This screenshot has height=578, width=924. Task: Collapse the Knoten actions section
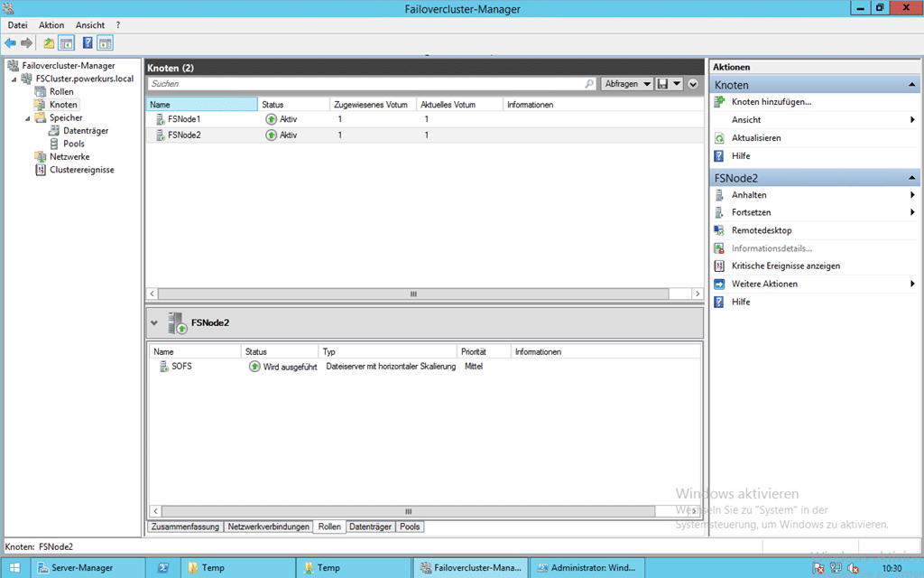tap(911, 85)
